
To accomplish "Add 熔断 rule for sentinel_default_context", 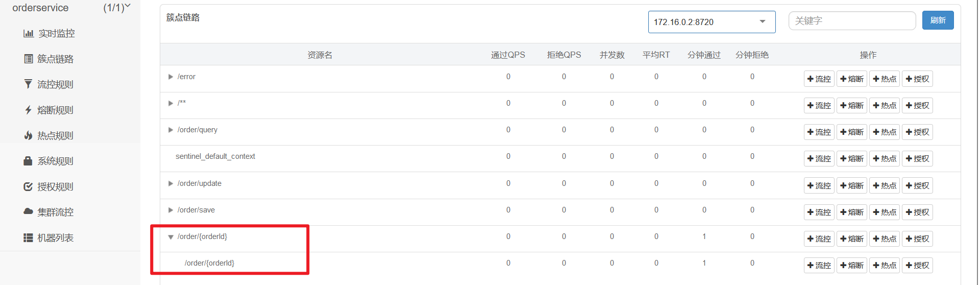I will (852, 158).
